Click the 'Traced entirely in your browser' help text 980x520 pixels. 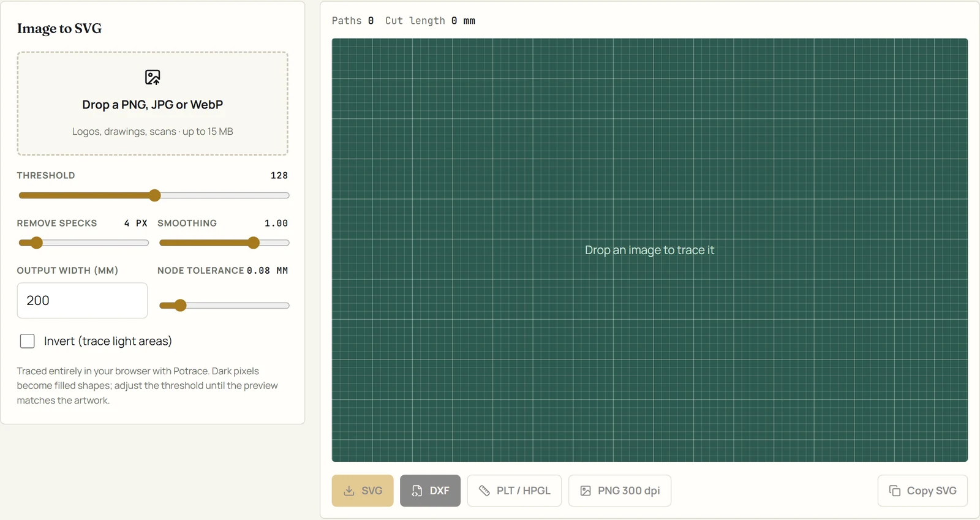[x=148, y=386]
